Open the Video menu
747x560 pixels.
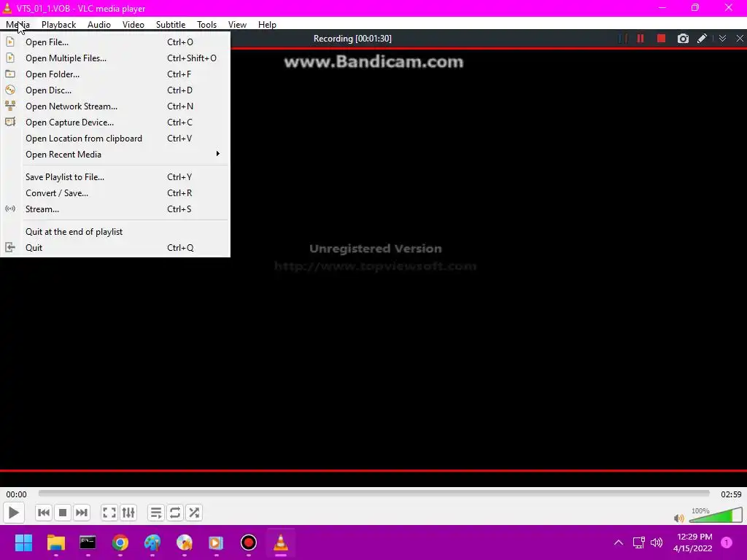tap(133, 25)
